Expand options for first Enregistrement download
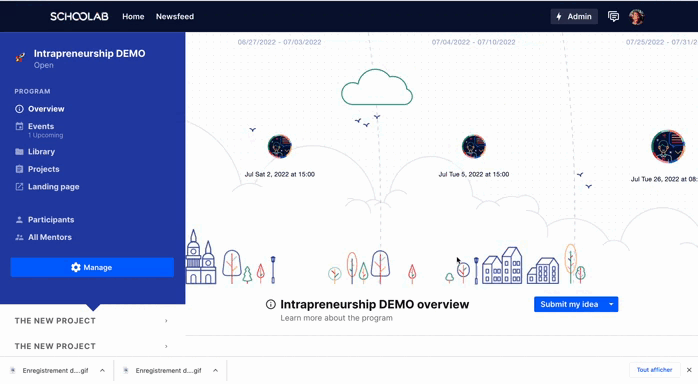The width and height of the screenshot is (698, 384). pos(102,371)
